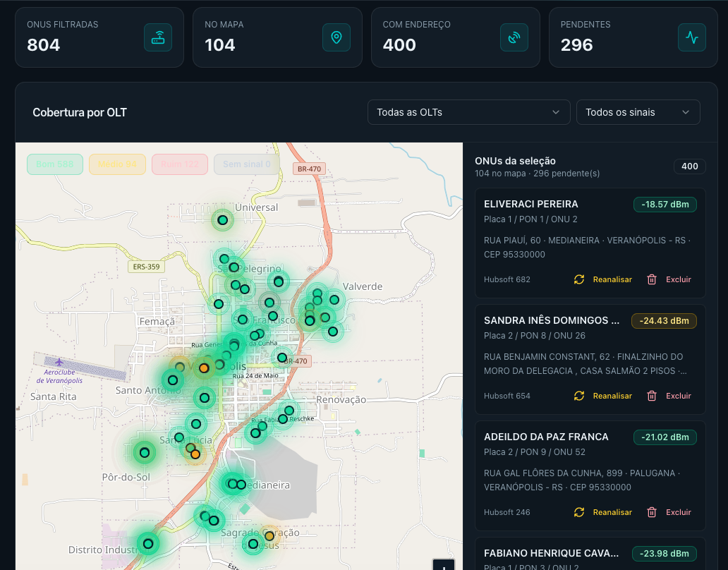Click the Valverde neighborhood label on map
Image resolution: width=728 pixels, height=570 pixels.
coord(363,286)
